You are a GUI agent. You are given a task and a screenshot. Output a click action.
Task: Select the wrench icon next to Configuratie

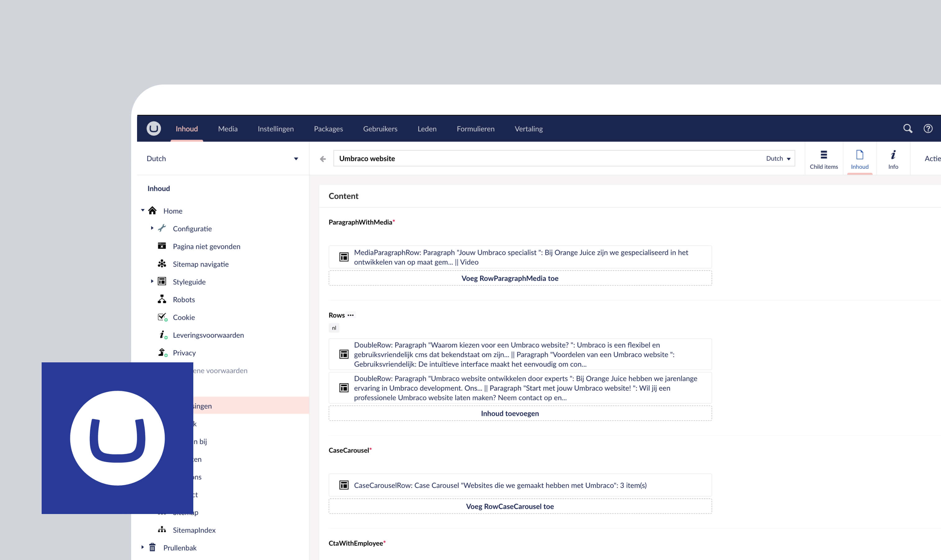(162, 228)
